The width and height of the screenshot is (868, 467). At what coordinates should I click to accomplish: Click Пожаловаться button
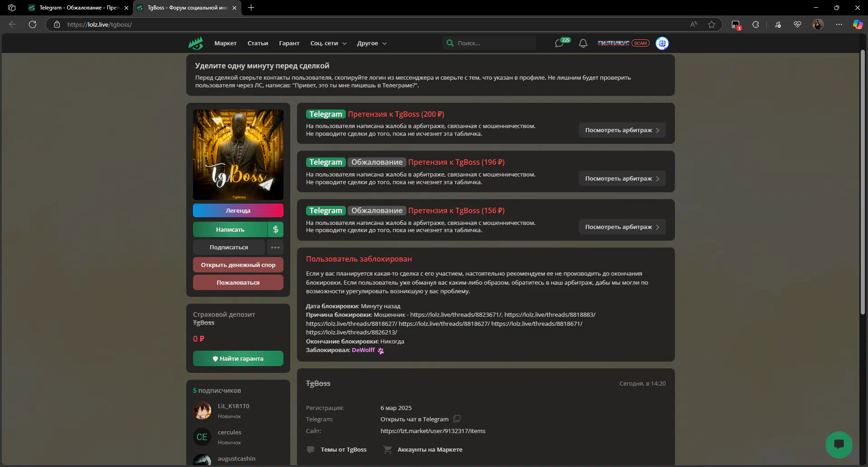238,282
